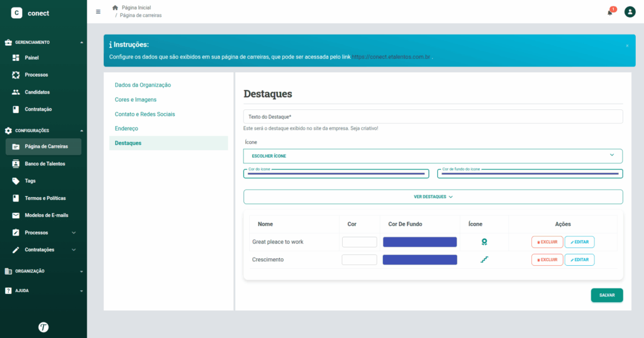The image size is (644, 338).
Task: Click the Contratações pencil icon
Action: pos(16,250)
